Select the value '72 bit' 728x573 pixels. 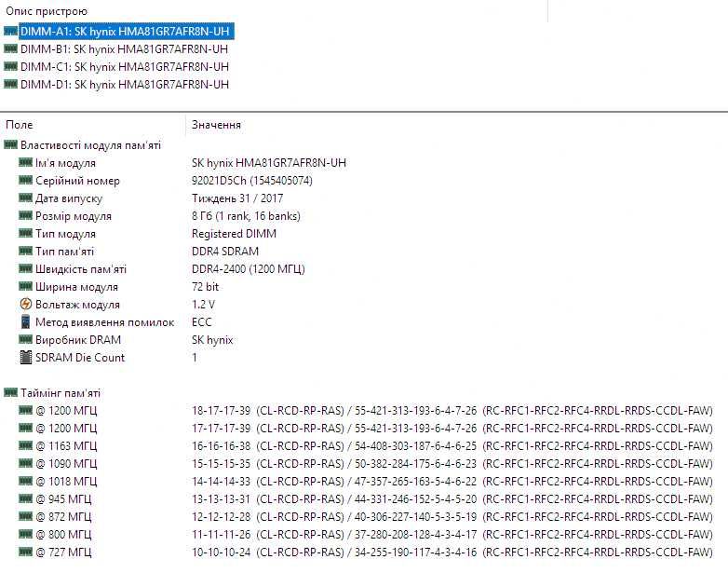(205, 287)
